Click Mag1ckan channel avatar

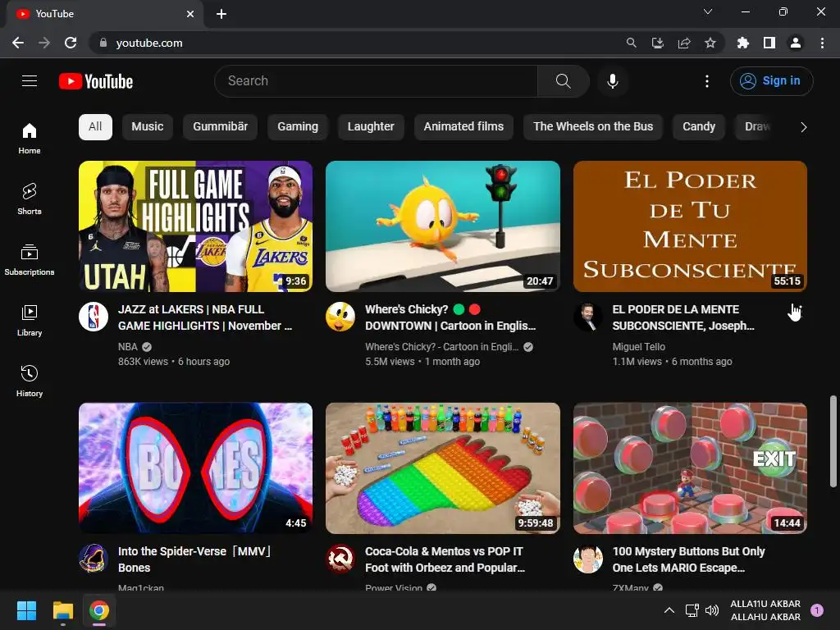(x=94, y=558)
